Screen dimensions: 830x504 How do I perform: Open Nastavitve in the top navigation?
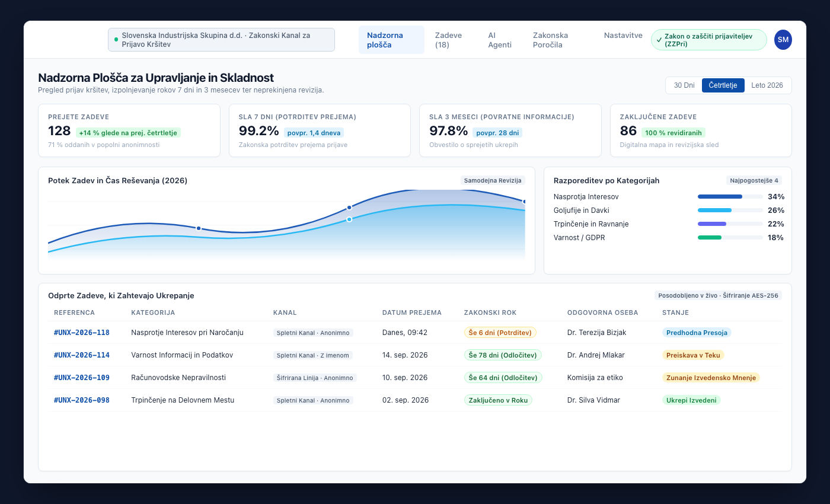point(623,36)
